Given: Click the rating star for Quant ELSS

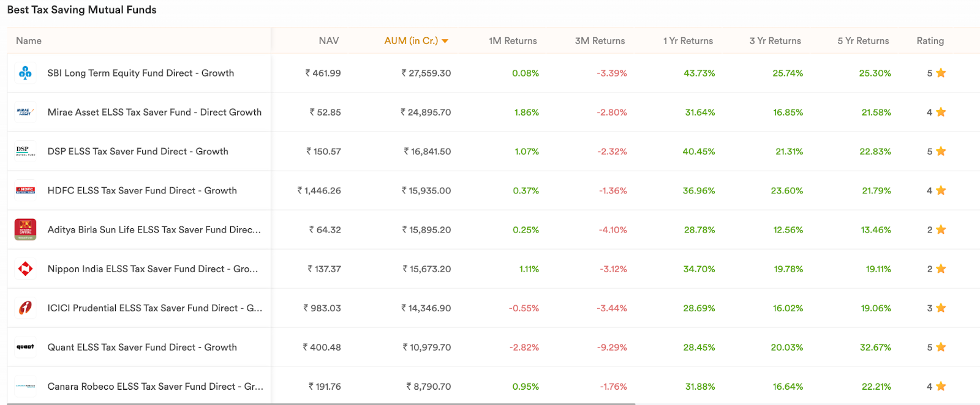Looking at the screenshot, I should coord(941,347).
